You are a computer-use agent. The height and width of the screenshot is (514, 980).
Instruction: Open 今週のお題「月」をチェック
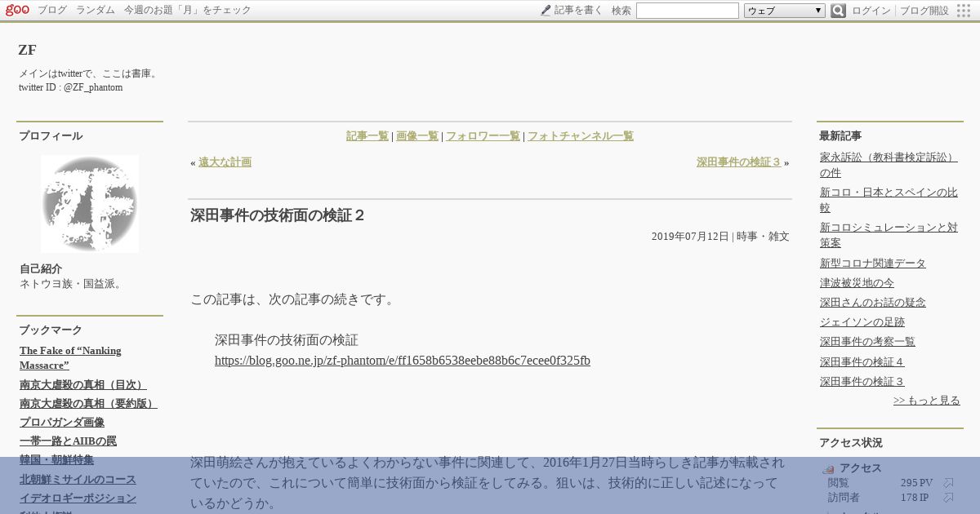(188, 10)
